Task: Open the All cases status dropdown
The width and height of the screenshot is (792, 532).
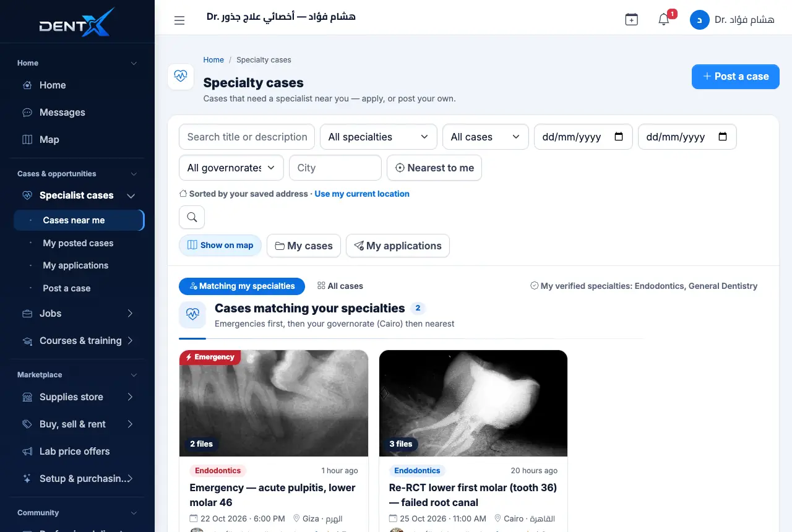Action: click(486, 137)
